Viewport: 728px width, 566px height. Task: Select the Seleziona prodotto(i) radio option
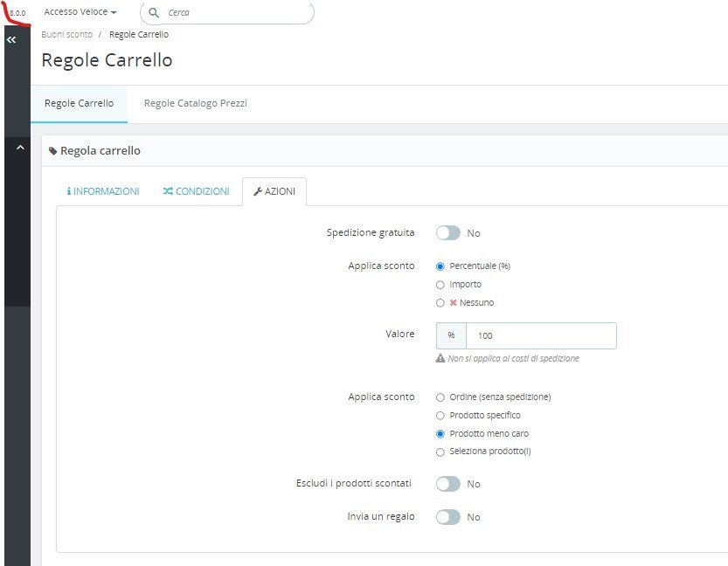pos(440,452)
